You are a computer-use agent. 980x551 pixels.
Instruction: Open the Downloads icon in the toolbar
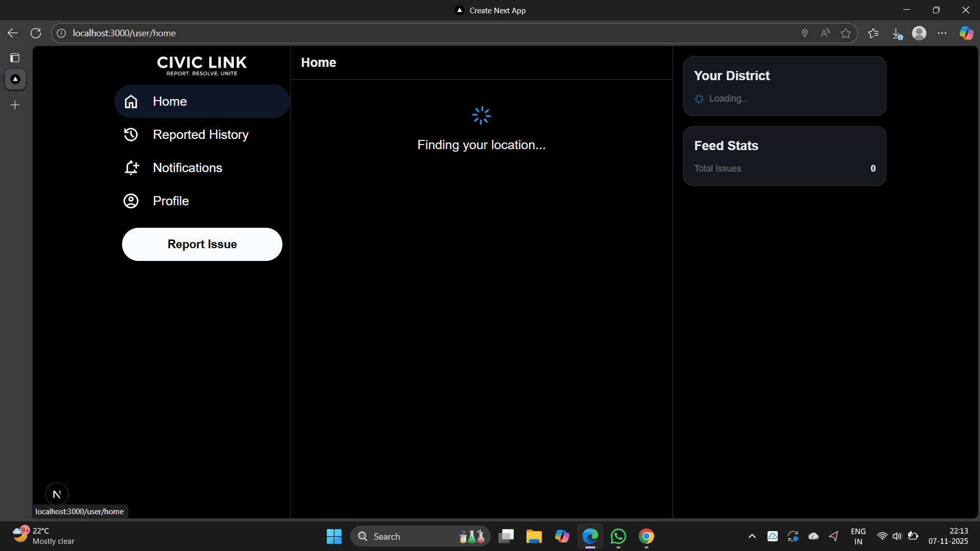coord(898,33)
